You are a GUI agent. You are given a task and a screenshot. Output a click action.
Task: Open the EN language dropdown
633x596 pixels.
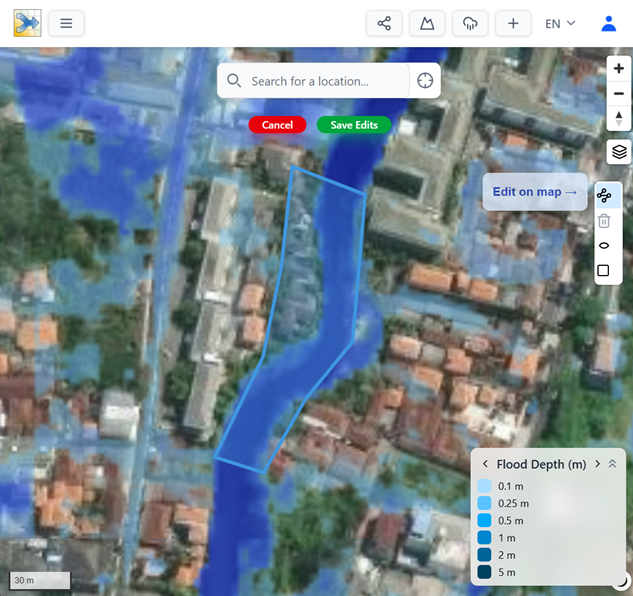559,23
